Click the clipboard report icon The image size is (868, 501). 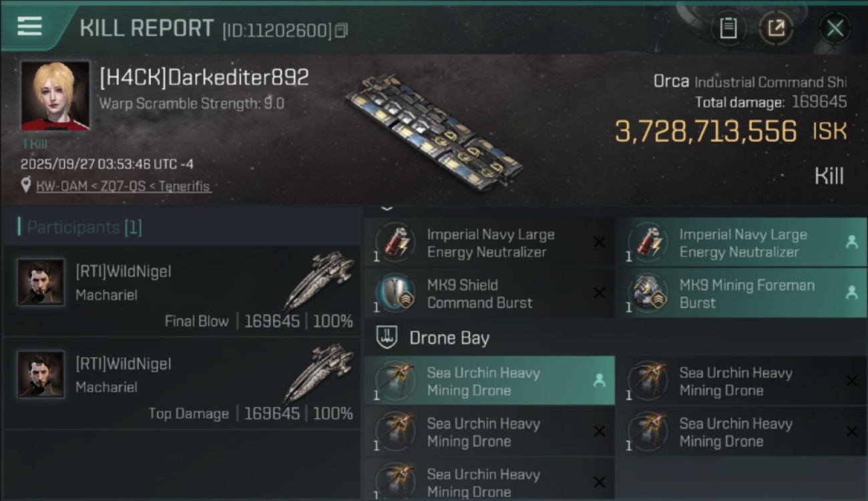pyautogui.click(x=728, y=28)
